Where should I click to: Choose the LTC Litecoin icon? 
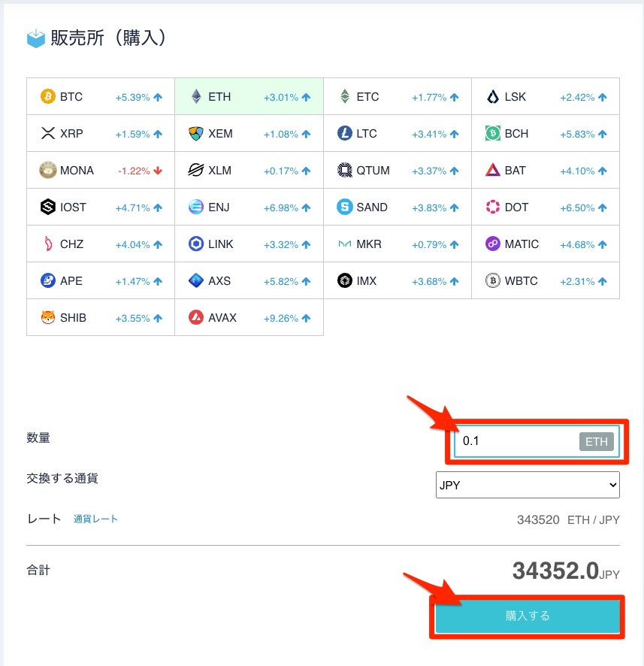click(344, 133)
